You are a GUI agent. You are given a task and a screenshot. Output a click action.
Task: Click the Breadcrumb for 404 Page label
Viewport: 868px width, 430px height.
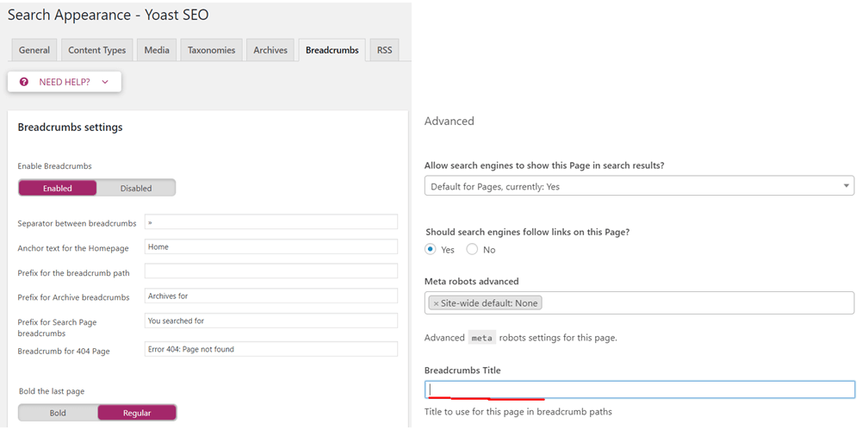coord(64,352)
